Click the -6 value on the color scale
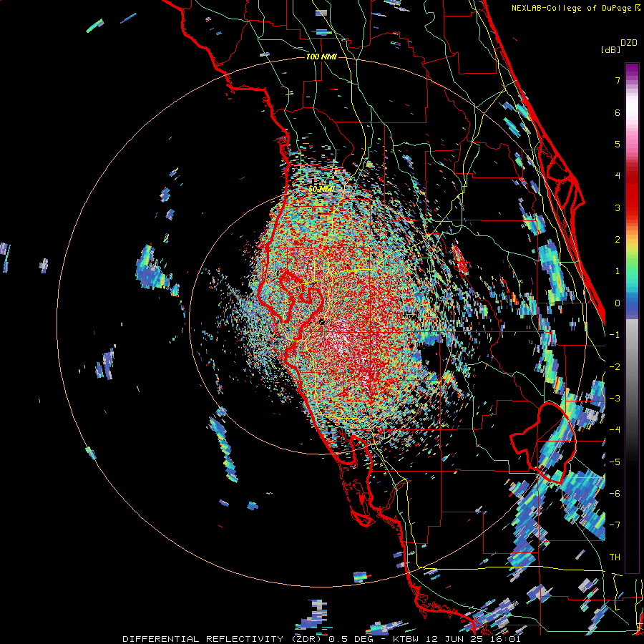The width and height of the screenshot is (644, 644). coord(615,494)
